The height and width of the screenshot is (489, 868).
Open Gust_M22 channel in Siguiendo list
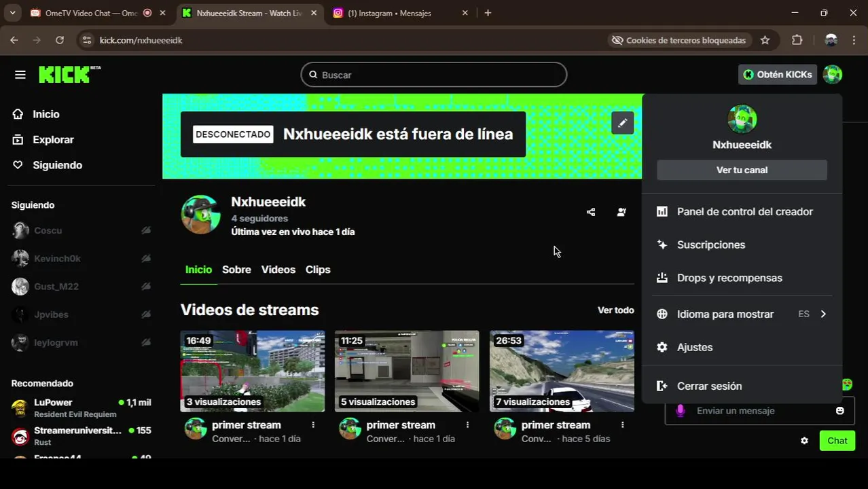coord(82,287)
